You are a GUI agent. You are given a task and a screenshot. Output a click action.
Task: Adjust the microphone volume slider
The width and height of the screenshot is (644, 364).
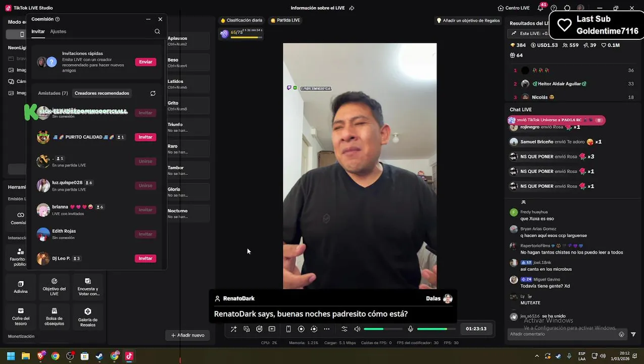click(x=436, y=329)
